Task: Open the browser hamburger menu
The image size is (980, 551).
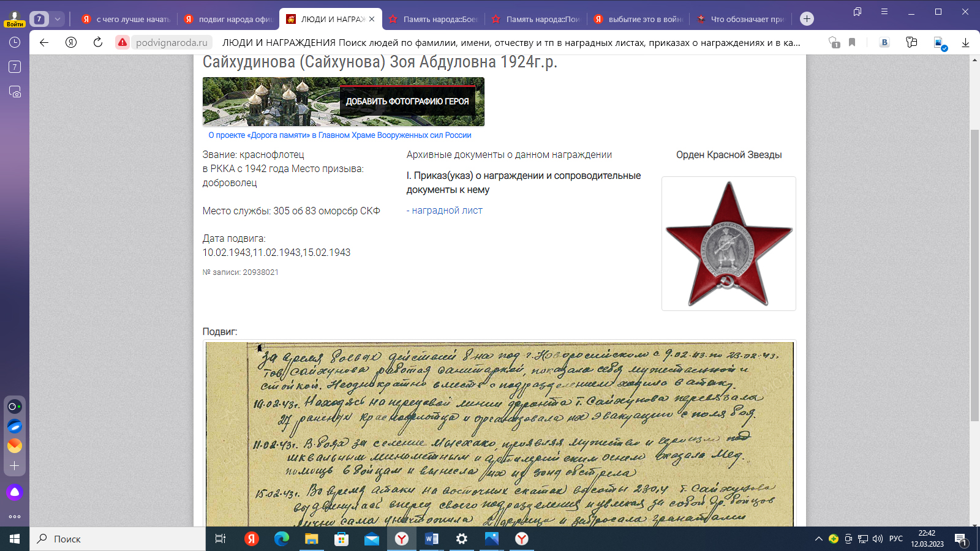Action: 884,12
